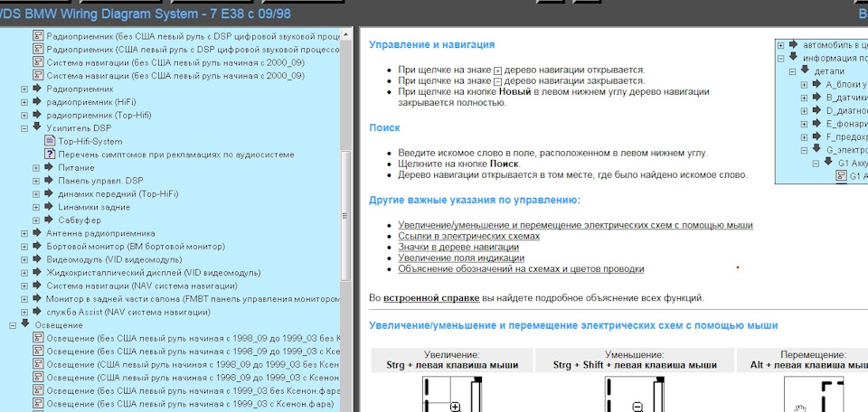Open link Увеличение поля индикации
This screenshot has height=412, width=868.
click(461, 257)
